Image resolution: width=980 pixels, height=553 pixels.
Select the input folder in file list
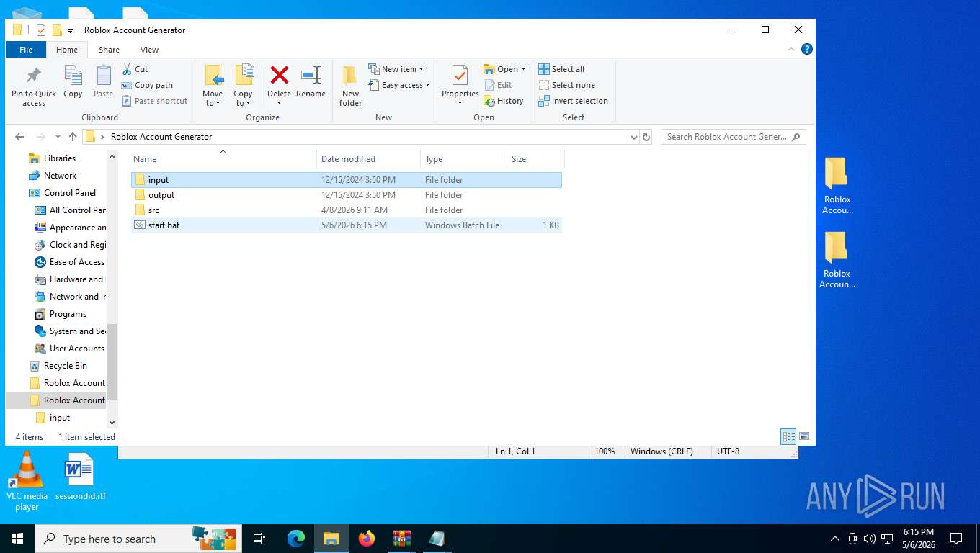click(347, 180)
